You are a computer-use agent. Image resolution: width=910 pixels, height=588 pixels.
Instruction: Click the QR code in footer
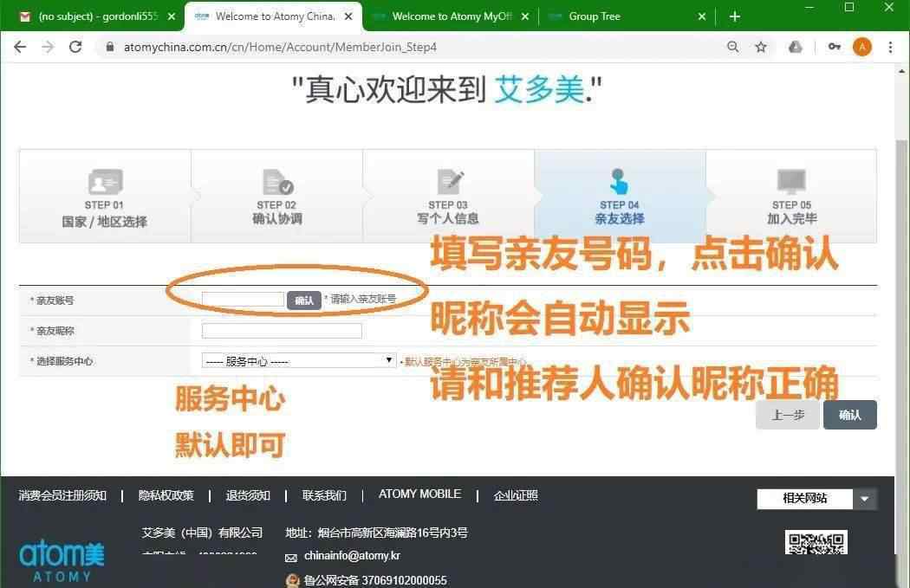(816, 542)
